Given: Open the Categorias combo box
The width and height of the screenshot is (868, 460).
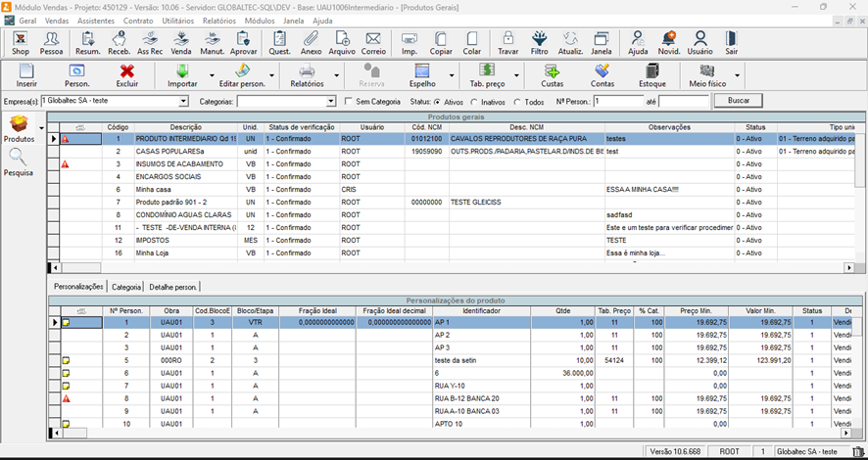Looking at the screenshot, I should 331,101.
